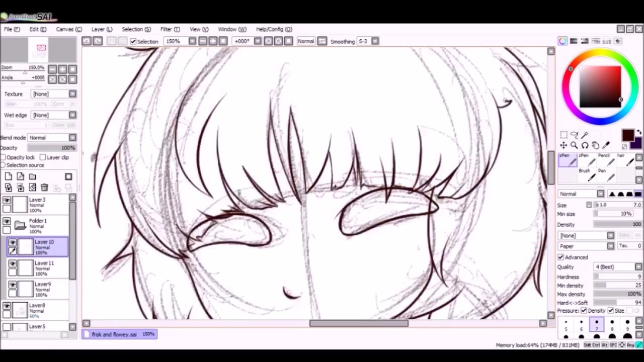Zoom in with the toolbar plus button

(x=213, y=41)
